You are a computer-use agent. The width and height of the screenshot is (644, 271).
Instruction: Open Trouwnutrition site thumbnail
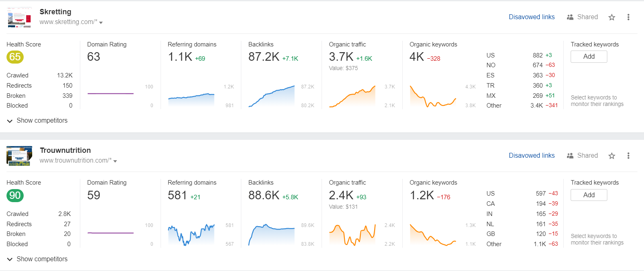(19, 156)
